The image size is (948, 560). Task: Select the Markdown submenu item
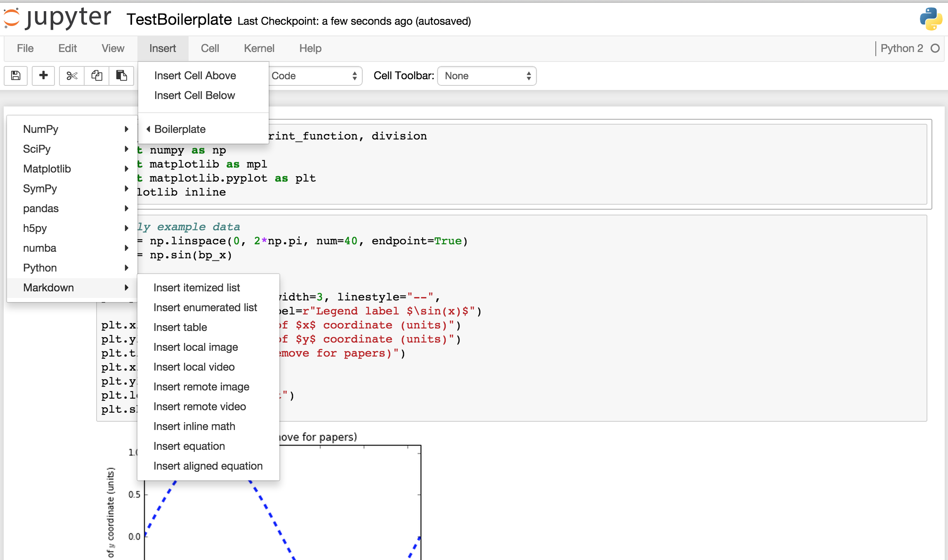click(72, 288)
